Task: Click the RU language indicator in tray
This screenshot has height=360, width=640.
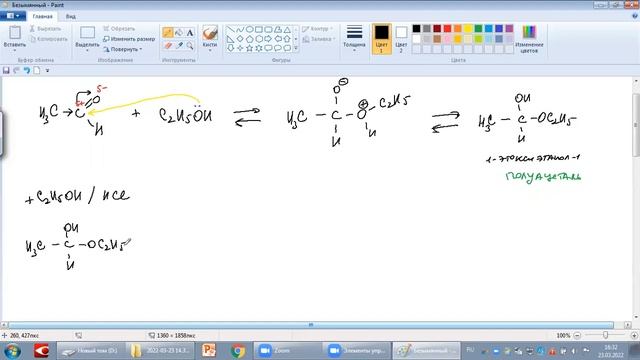Action: [470, 350]
